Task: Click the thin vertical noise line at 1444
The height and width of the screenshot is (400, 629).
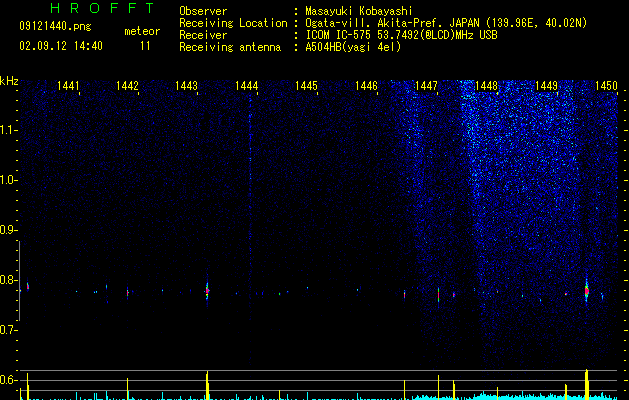Action: pos(250,229)
